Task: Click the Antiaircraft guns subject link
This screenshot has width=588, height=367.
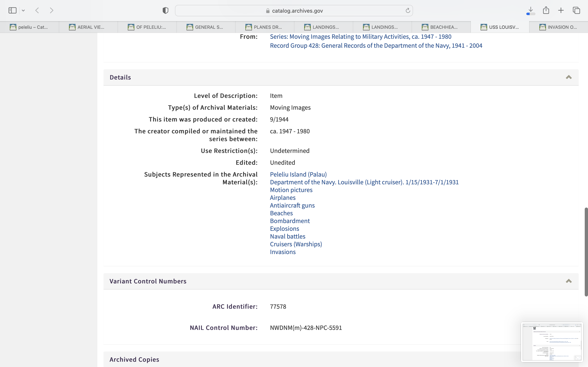Action: tap(292, 206)
